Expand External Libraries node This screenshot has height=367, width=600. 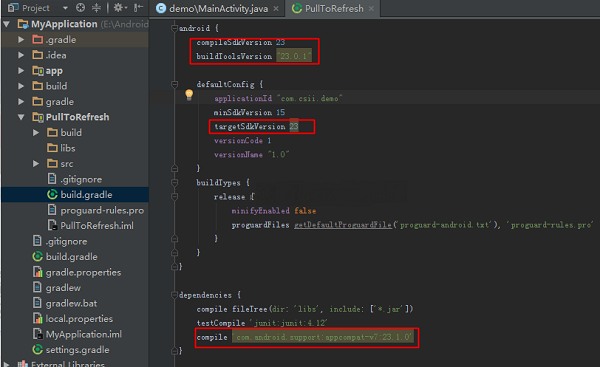(x=7, y=364)
